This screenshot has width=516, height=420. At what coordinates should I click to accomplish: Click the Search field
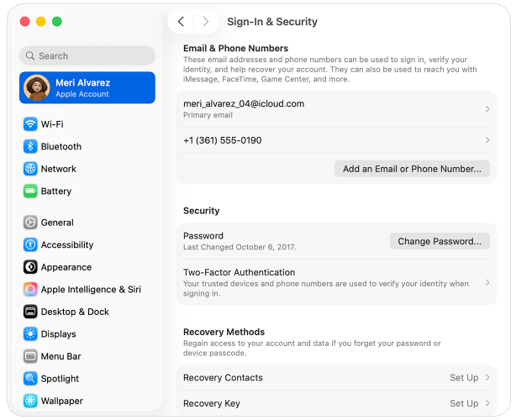point(87,55)
